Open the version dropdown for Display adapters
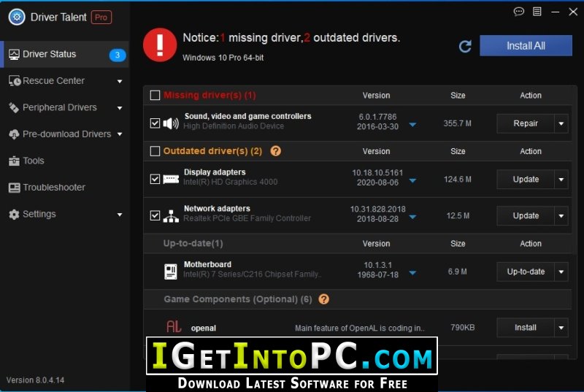The height and width of the screenshot is (392, 584). (x=412, y=180)
